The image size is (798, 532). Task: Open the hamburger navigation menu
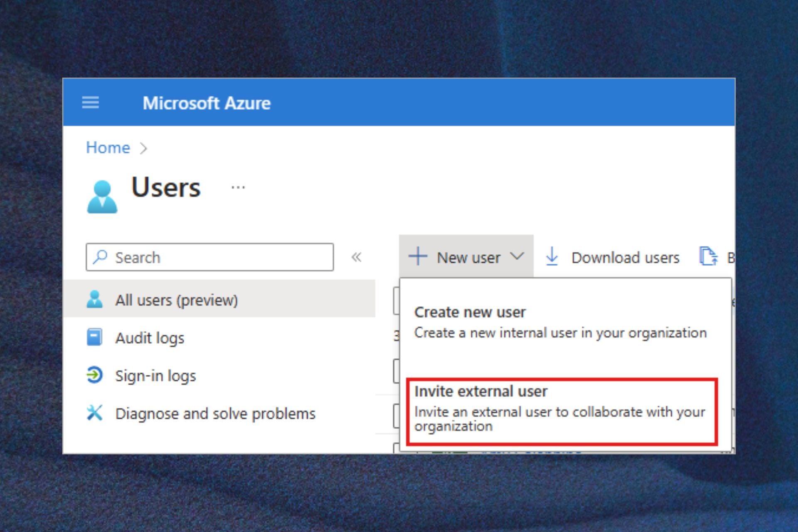pos(90,103)
